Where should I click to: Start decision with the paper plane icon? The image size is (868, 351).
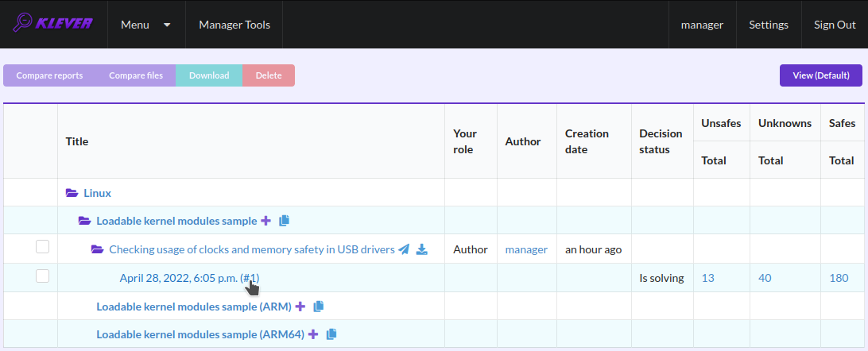pos(404,249)
